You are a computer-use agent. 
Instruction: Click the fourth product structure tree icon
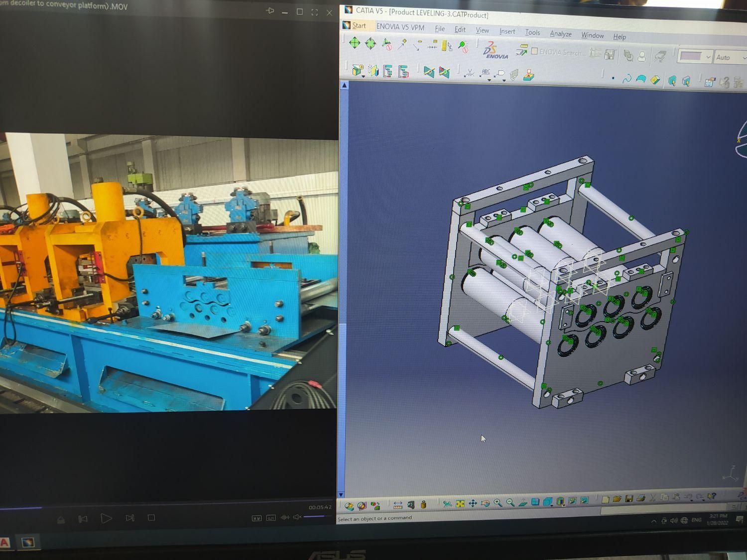403,72
